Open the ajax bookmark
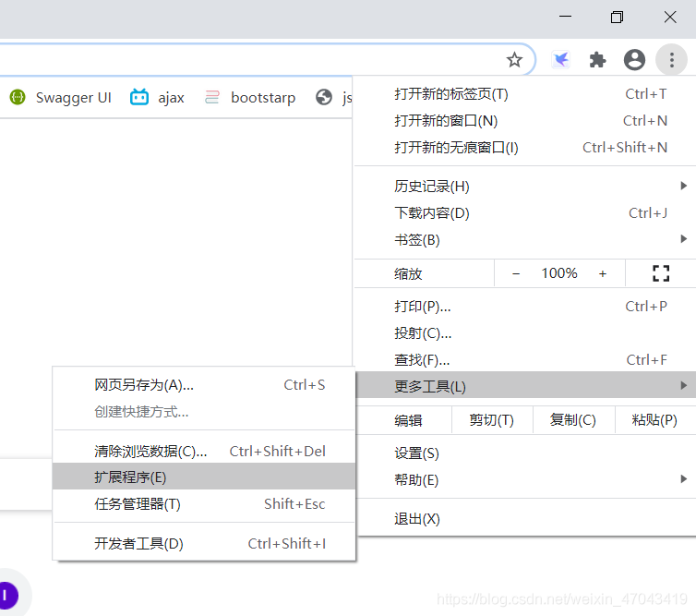Image resolution: width=696 pixels, height=616 pixels. point(157,97)
